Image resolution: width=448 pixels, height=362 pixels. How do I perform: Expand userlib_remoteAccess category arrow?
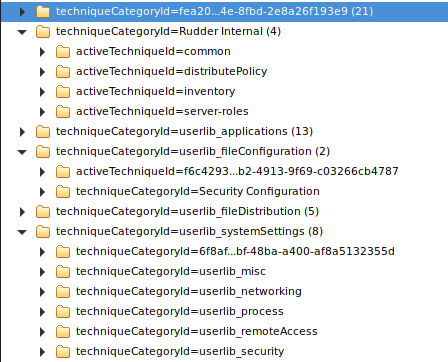[x=42, y=332]
